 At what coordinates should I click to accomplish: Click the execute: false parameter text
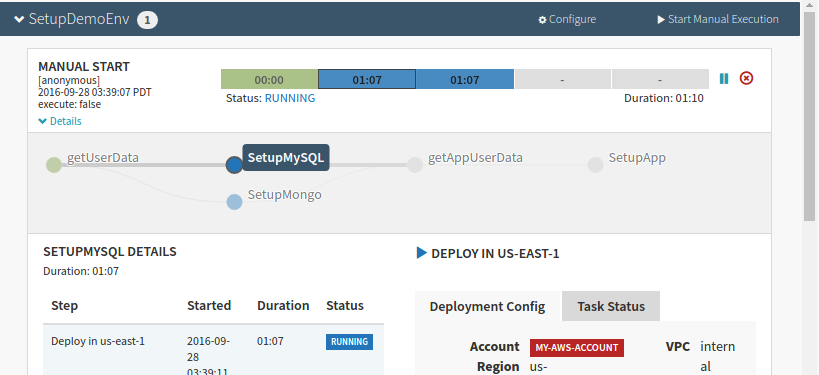[x=69, y=104]
